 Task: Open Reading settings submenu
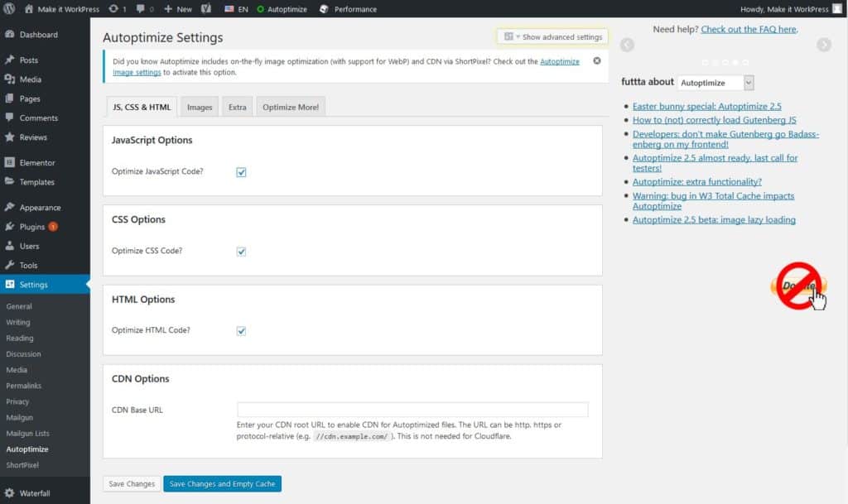(x=20, y=338)
